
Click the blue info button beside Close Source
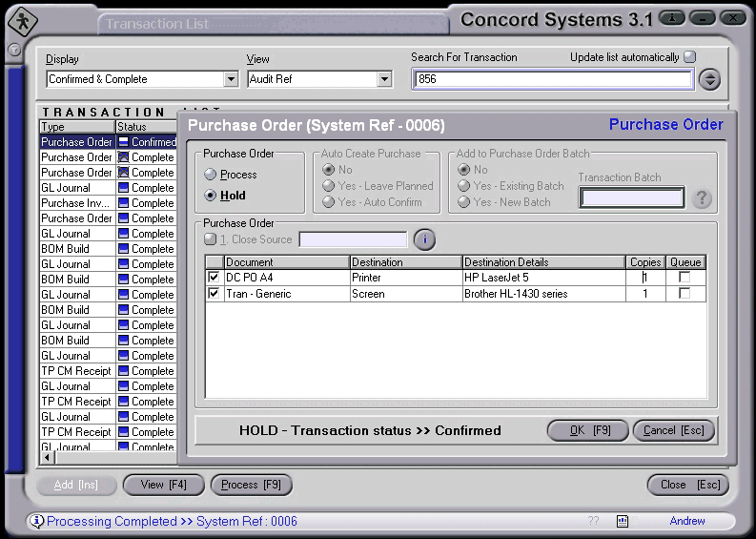[424, 239]
